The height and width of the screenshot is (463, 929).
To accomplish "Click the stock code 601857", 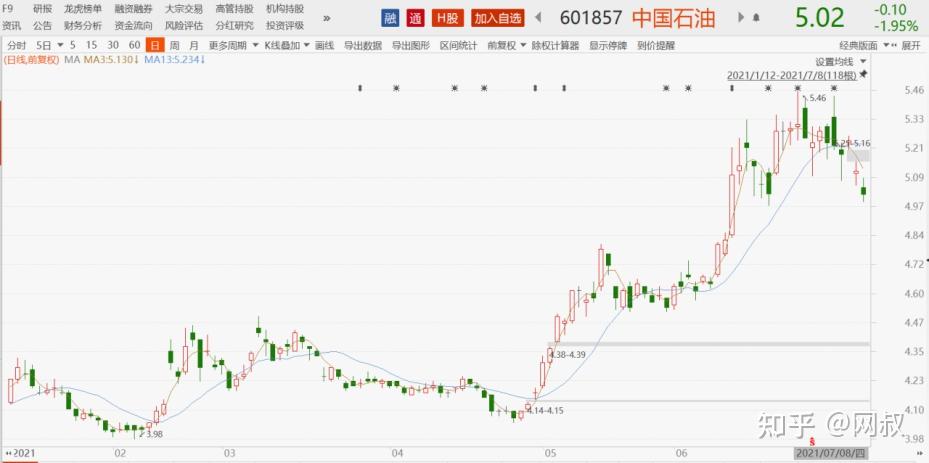I will coord(591,18).
